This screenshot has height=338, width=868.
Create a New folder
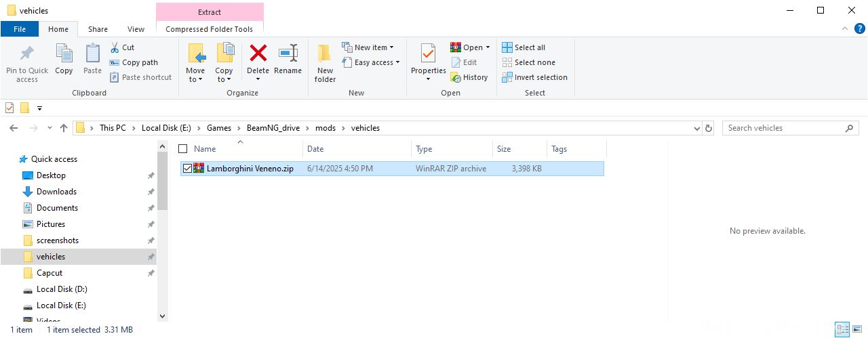(325, 63)
